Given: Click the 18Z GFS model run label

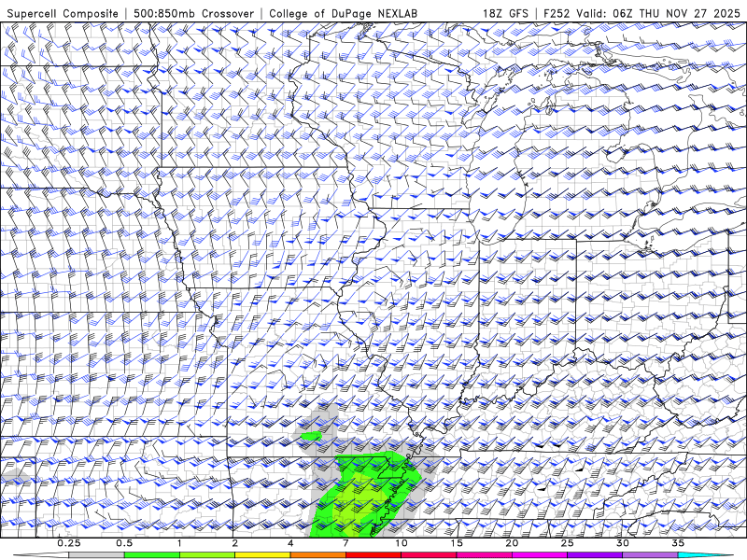Looking at the screenshot, I should point(505,14).
